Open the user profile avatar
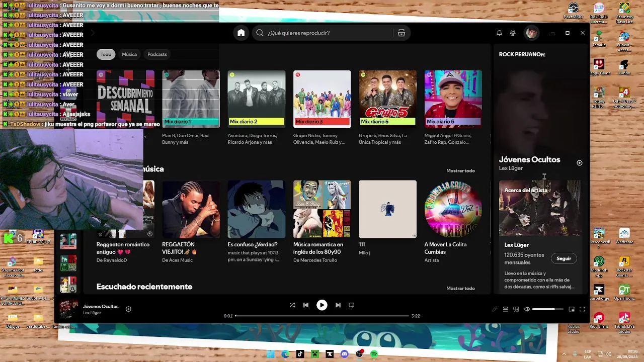This screenshot has height=362, width=644. click(531, 33)
